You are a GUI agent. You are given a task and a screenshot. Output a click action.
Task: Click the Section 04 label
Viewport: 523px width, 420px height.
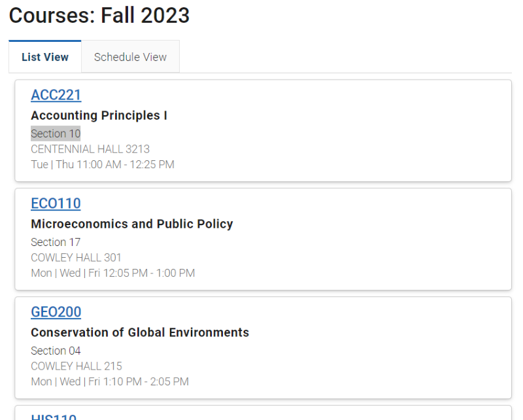pos(56,351)
